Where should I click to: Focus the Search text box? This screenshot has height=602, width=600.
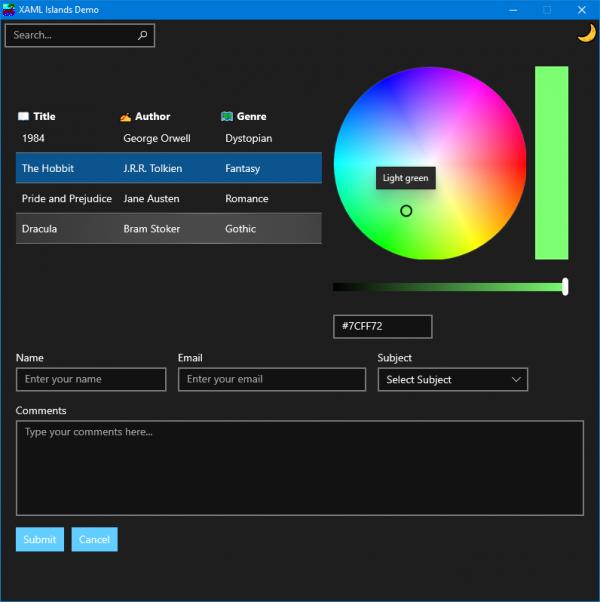coord(80,35)
